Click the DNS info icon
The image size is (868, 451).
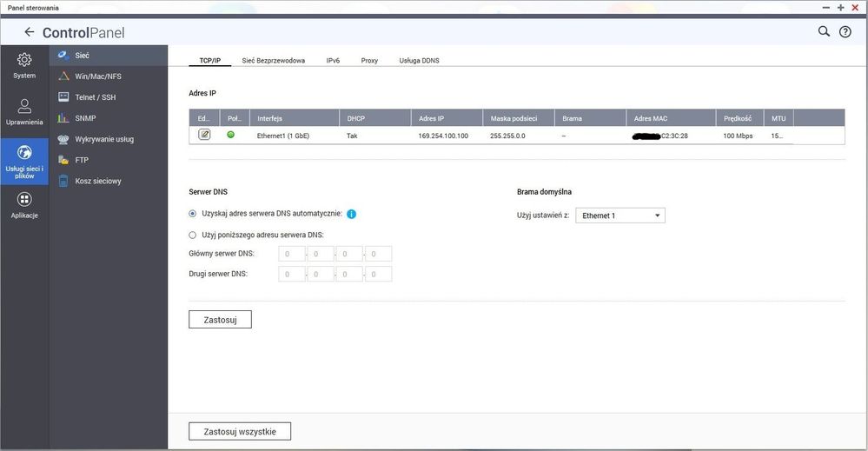click(x=352, y=214)
